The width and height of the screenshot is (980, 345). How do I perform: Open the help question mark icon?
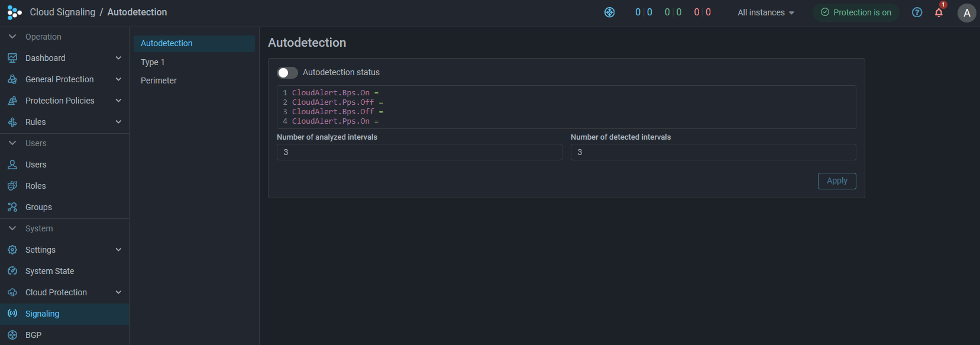(917, 12)
